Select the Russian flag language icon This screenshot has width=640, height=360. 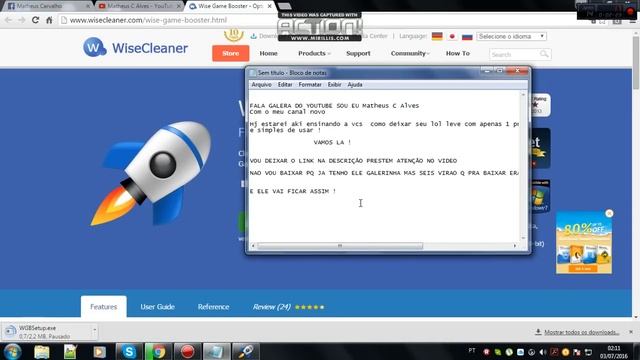click(467, 36)
